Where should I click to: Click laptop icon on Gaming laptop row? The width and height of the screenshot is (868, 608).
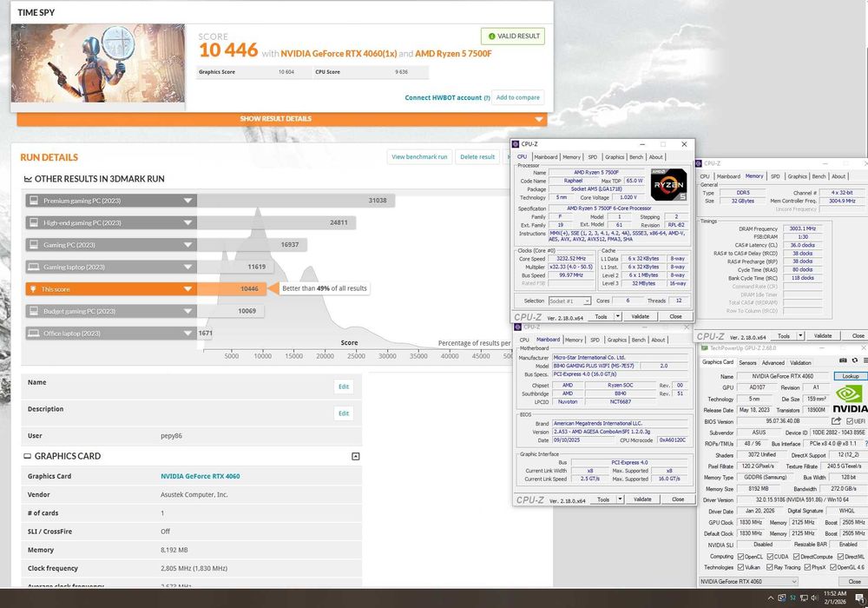(x=34, y=267)
